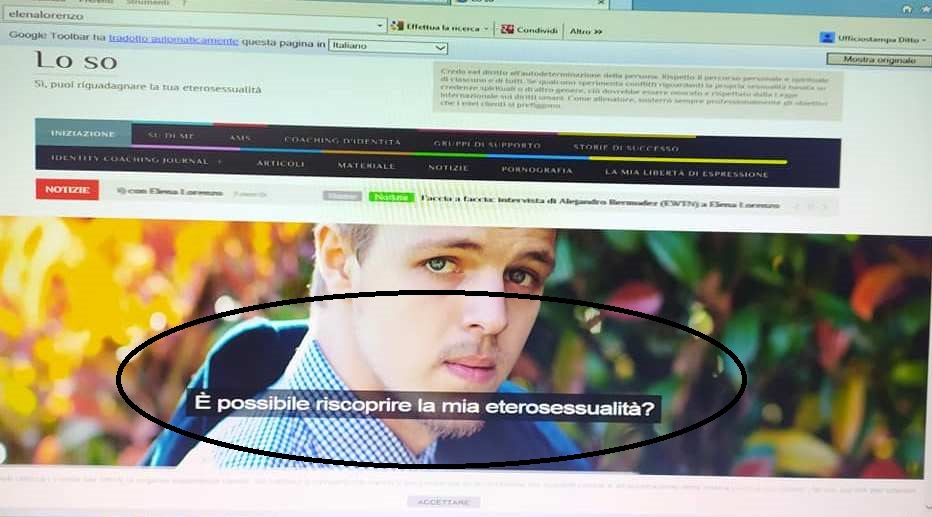932x517 pixels.
Task: Click the 'Lo so' site title
Action: coord(76,61)
